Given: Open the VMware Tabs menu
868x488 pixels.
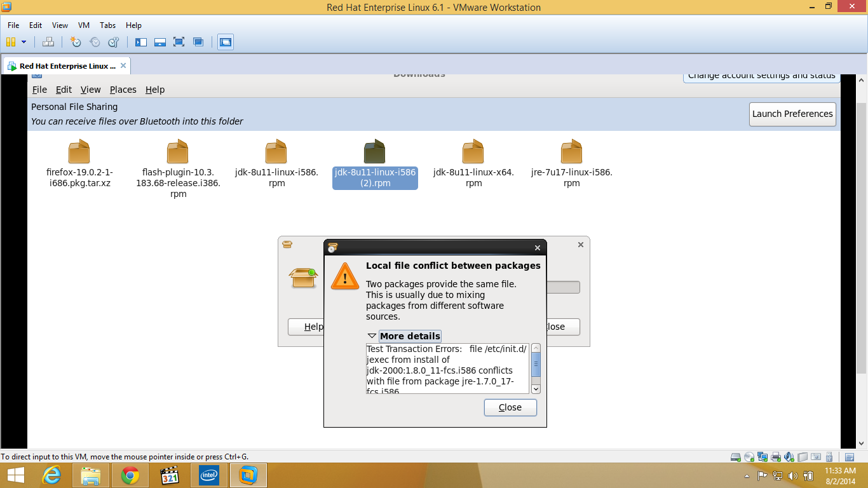Looking at the screenshot, I should pos(108,25).
